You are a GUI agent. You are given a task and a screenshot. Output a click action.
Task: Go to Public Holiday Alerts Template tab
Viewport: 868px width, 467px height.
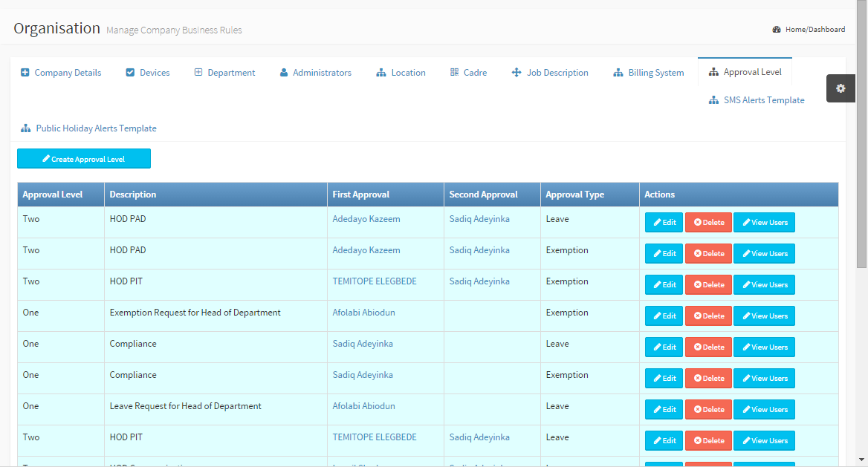pyautogui.click(x=88, y=128)
